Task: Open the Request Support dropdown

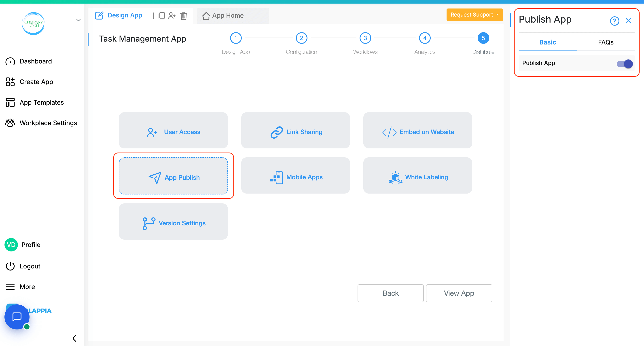Action: pyautogui.click(x=475, y=15)
